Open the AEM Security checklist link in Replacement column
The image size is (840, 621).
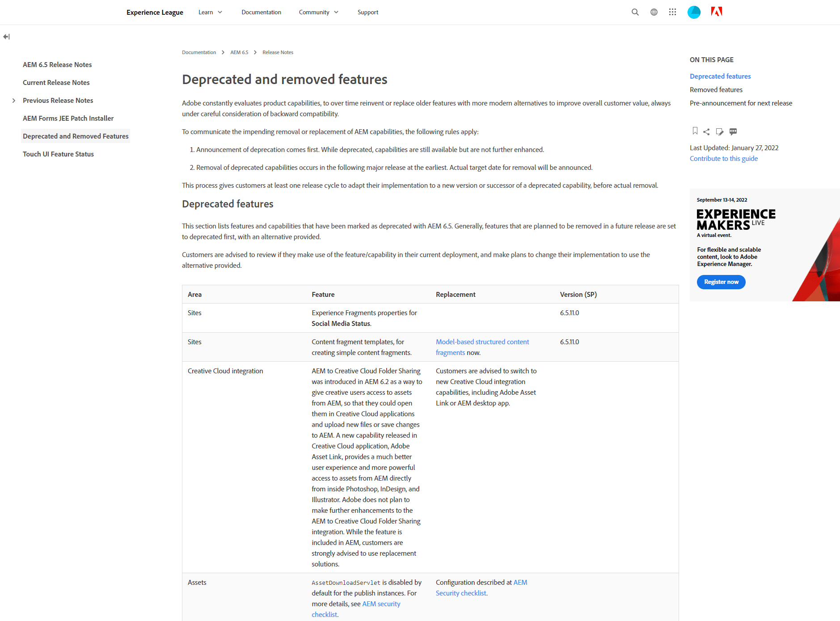click(x=481, y=588)
